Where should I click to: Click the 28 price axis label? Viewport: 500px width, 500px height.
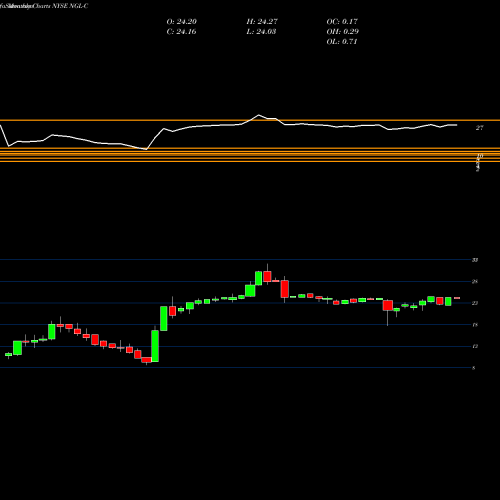coord(475,282)
